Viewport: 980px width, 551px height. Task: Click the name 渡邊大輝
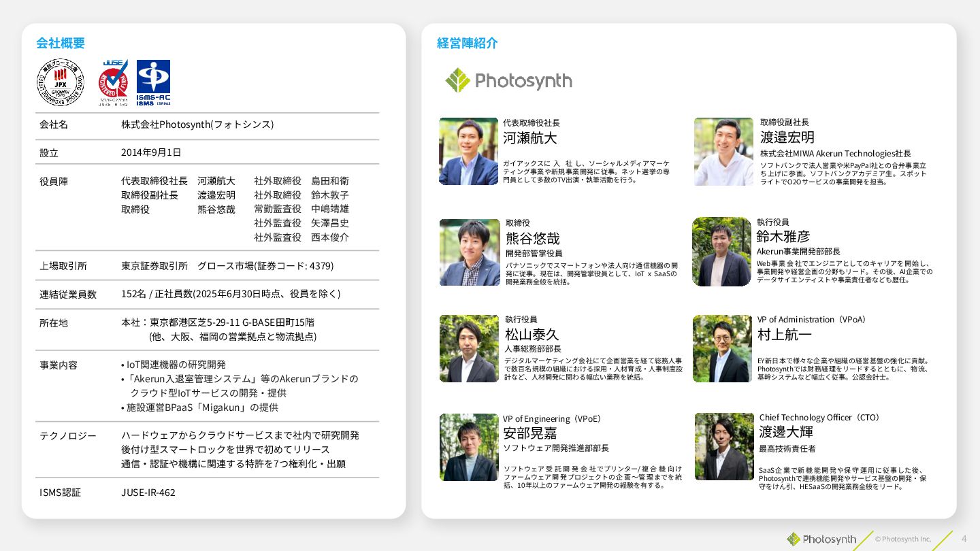(x=786, y=432)
